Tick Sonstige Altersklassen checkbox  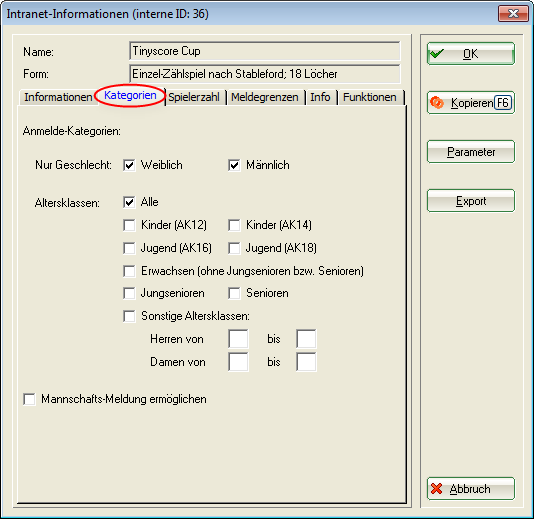pyautogui.click(x=129, y=316)
